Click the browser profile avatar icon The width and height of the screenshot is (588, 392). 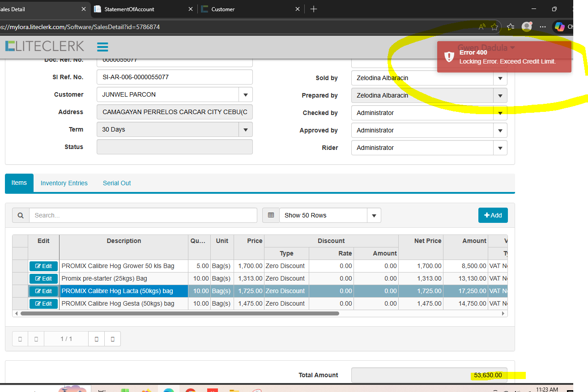(x=527, y=27)
